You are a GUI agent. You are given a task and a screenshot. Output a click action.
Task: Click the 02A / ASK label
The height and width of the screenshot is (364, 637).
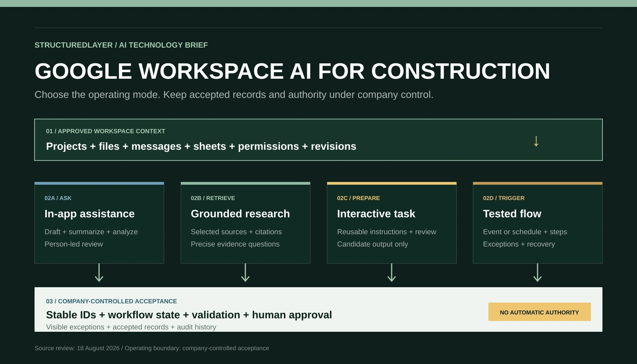pos(58,198)
